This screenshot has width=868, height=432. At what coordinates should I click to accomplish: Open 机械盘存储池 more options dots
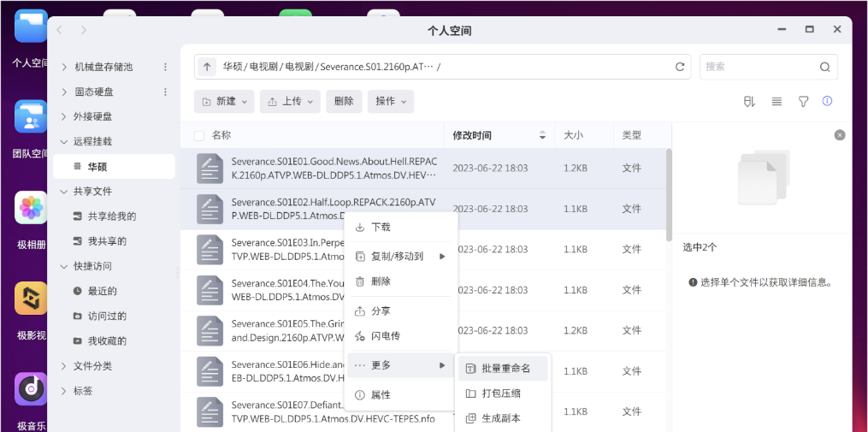point(165,67)
